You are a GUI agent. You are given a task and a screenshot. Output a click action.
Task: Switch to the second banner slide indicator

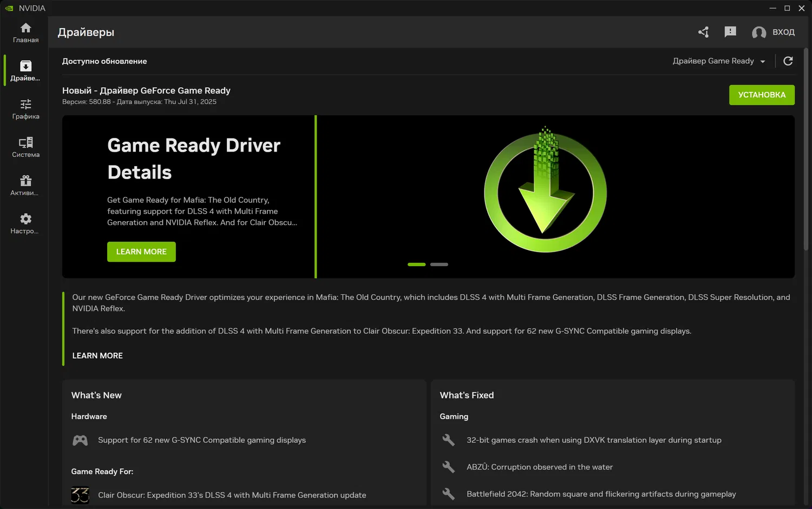[439, 265]
